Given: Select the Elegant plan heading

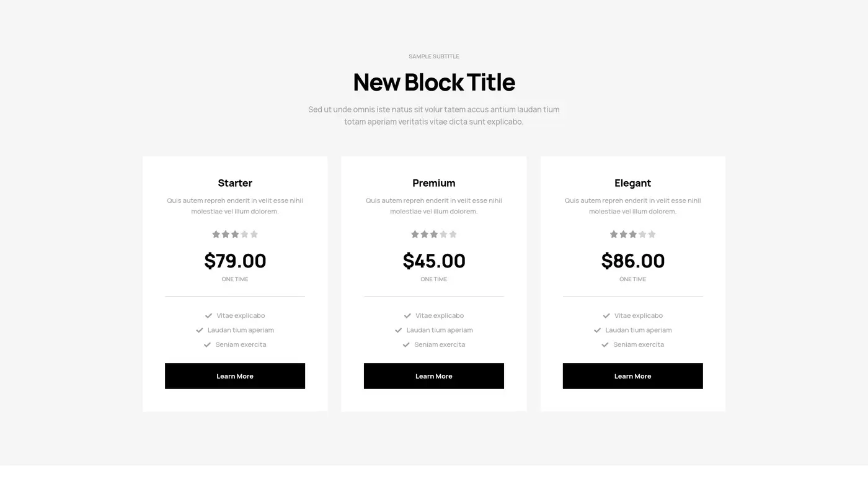Looking at the screenshot, I should pyautogui.click(x=632, y=182).
